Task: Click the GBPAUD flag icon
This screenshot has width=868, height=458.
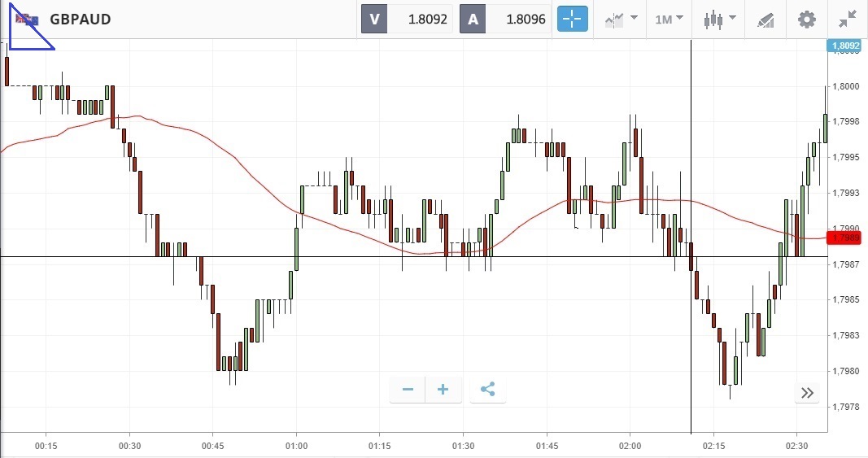Action: [x=27, y=20]
